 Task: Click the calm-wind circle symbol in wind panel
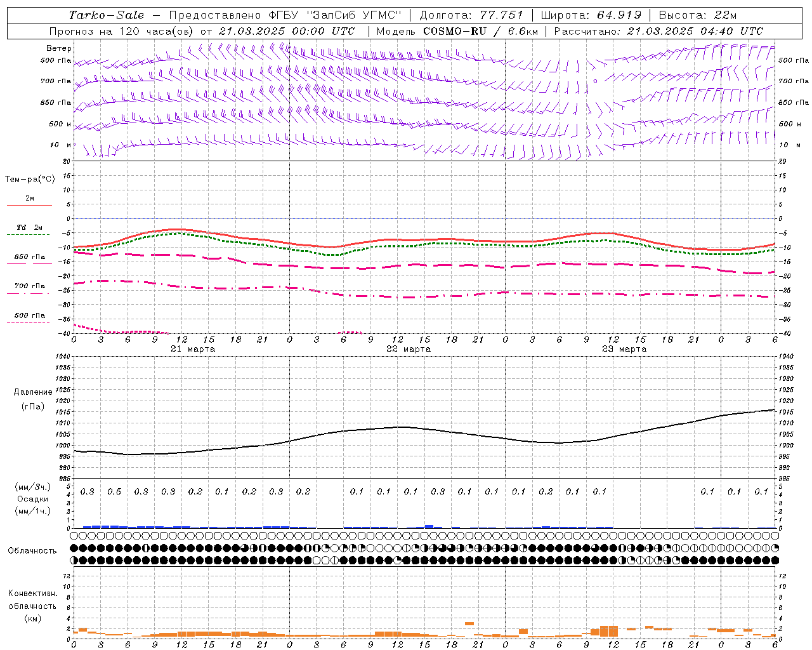(x=595, y=81)
